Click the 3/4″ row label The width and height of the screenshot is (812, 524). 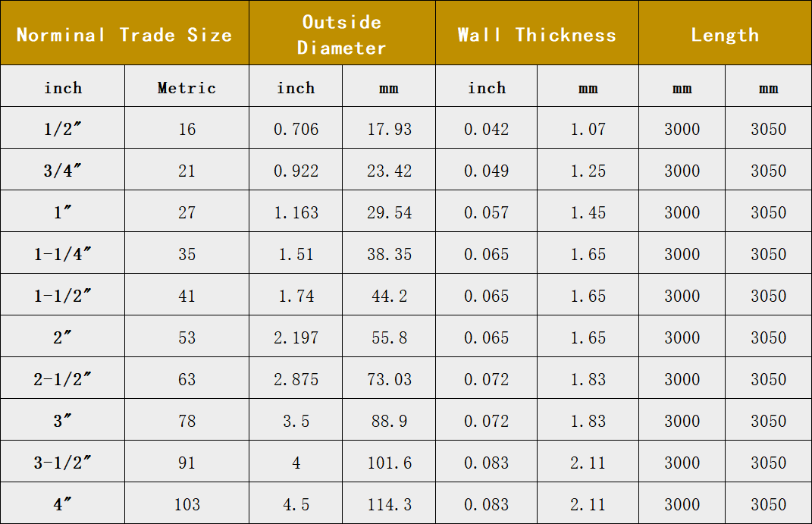click(63, 171)
